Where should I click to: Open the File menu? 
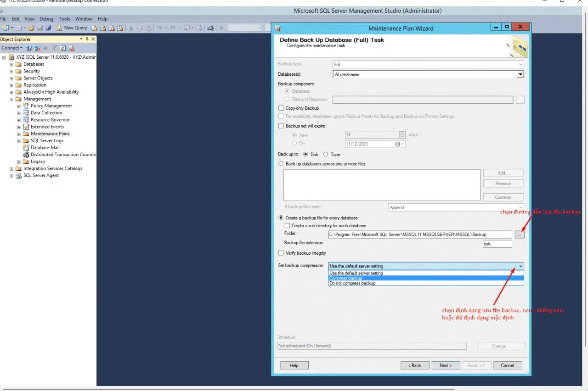pyautogui.click(x=3, y=19)
